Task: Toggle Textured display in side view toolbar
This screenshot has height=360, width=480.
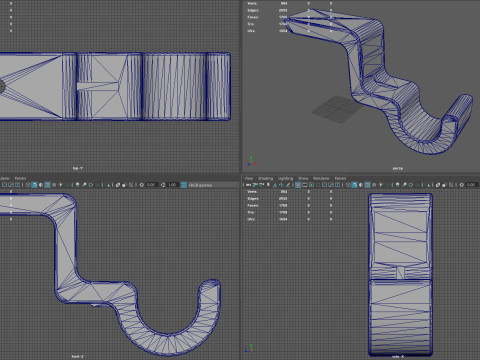Action: point(374,185)
